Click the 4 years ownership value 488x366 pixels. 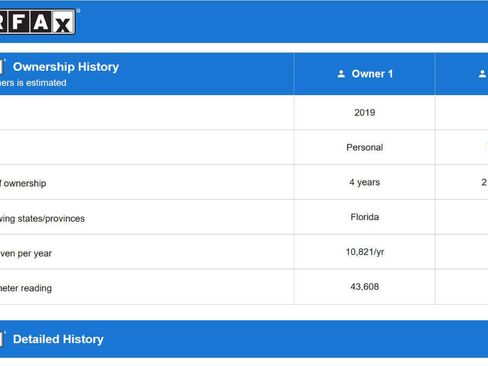pos(365,182)
